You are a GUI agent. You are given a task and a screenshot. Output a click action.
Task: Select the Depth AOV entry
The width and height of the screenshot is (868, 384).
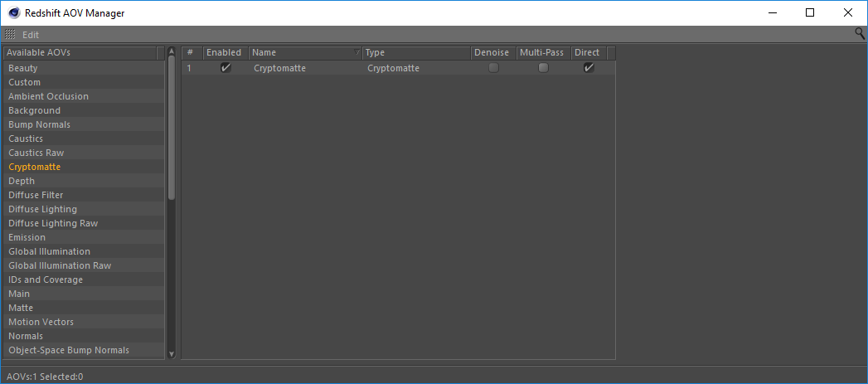pos(22,181)
